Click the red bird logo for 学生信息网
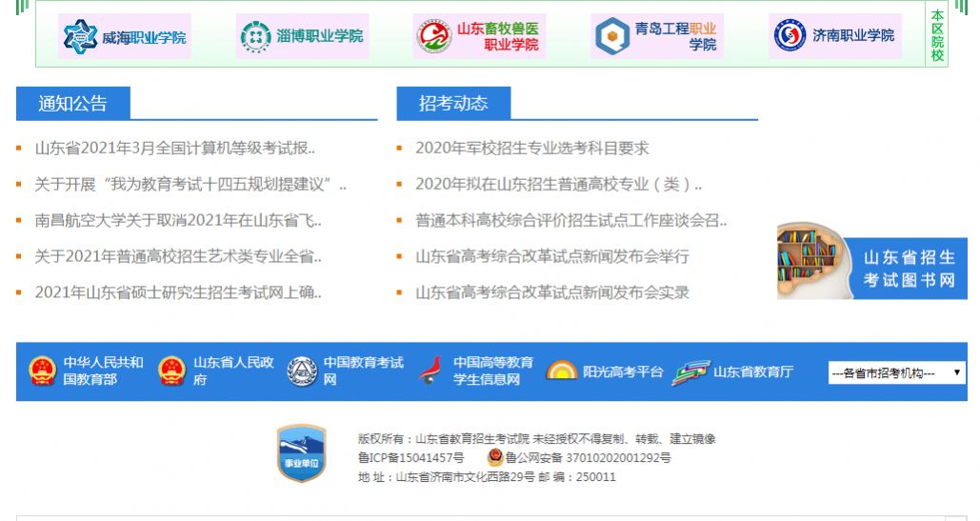This screenshot has height=521, width=980. [431, 371]
